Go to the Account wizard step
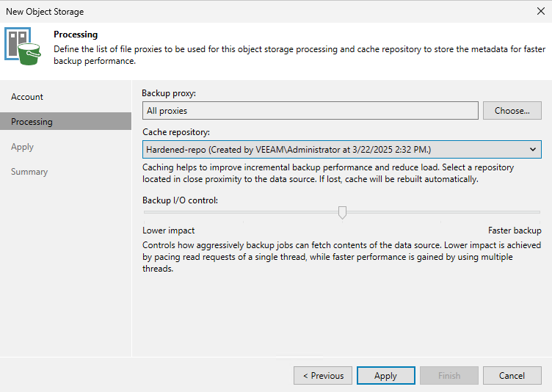Viewport: 552px width, 392px height. [26, 97]
